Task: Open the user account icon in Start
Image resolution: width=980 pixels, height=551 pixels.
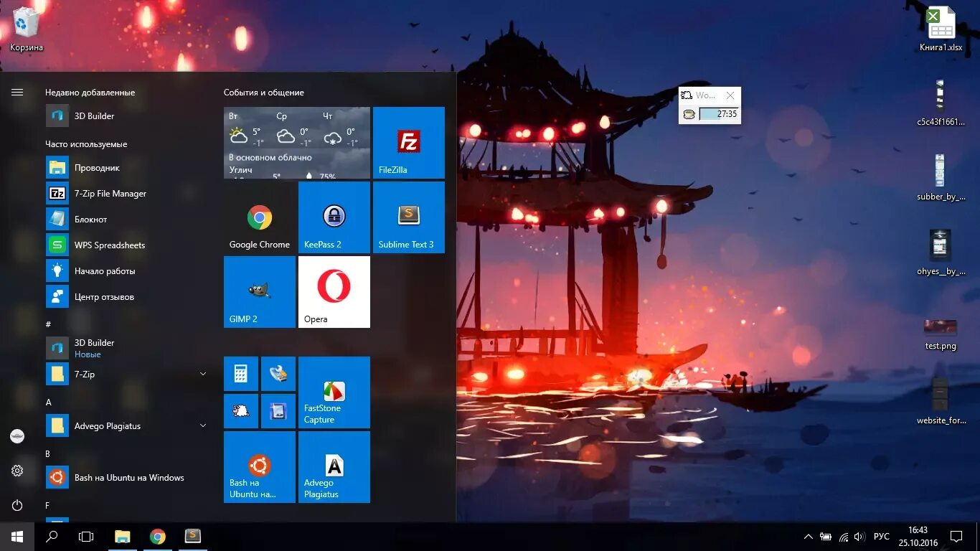Action: 17,436
